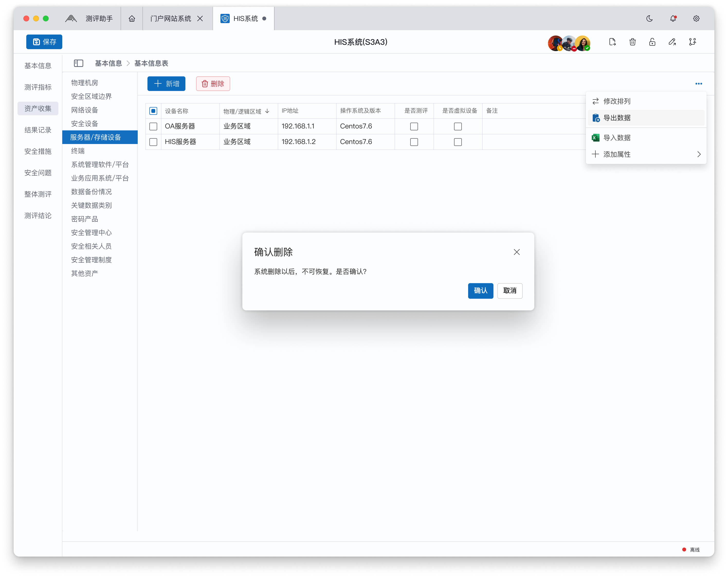Click the export document icon in header
The height and width of the screenshot is (577, 728).
point(612,42)
